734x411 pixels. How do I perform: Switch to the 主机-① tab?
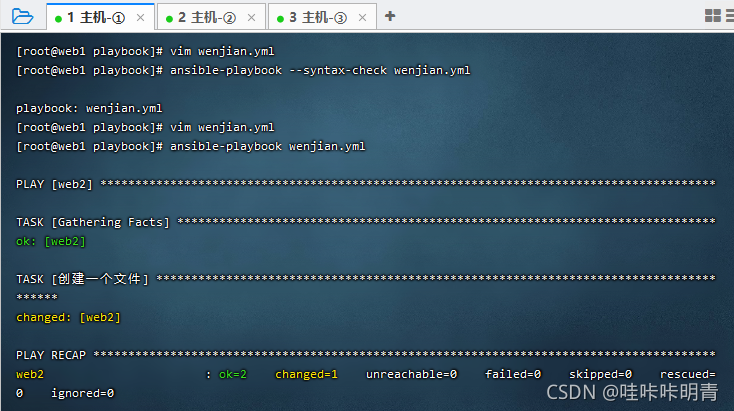(x=100, y=17)
